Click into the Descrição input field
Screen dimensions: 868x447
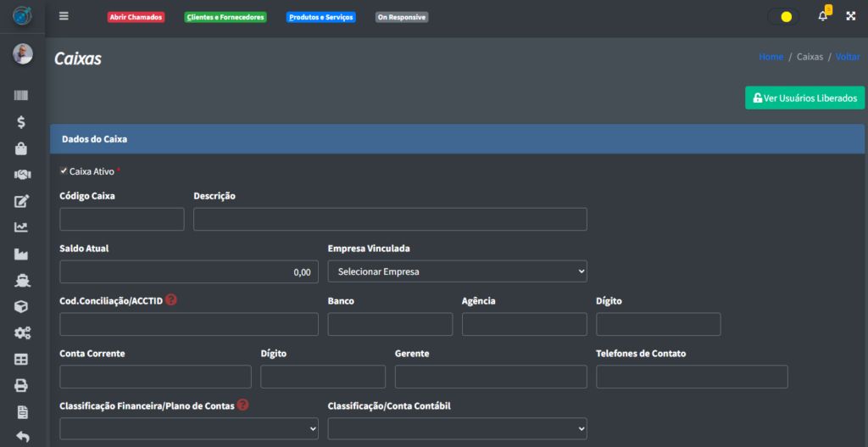pyautogui.click(x=390, y=219)
